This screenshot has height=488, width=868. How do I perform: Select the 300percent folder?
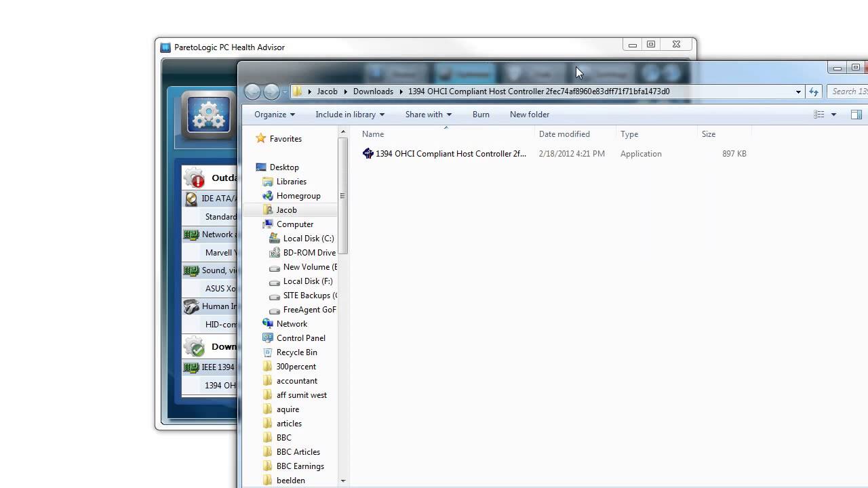[x=296, y=367]
